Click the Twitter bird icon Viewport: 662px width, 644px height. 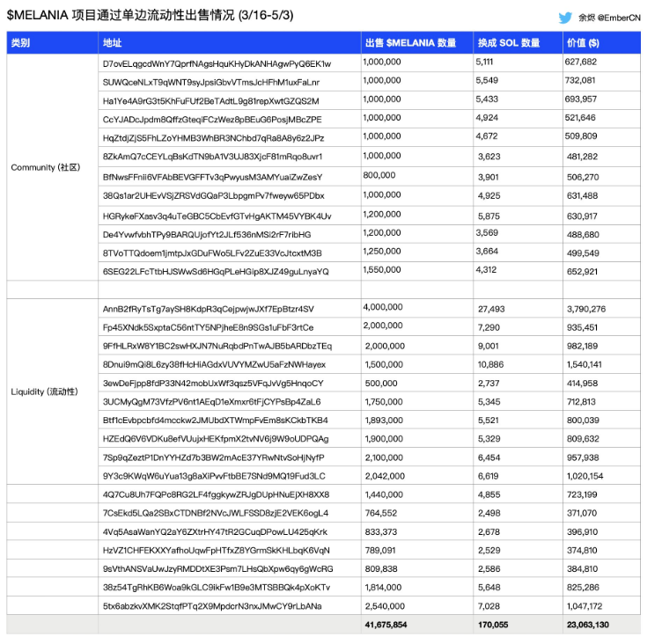[565, 18]
